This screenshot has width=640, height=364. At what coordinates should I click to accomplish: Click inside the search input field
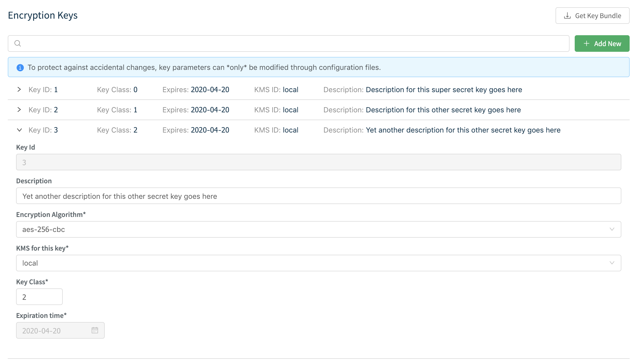[285, 43]
